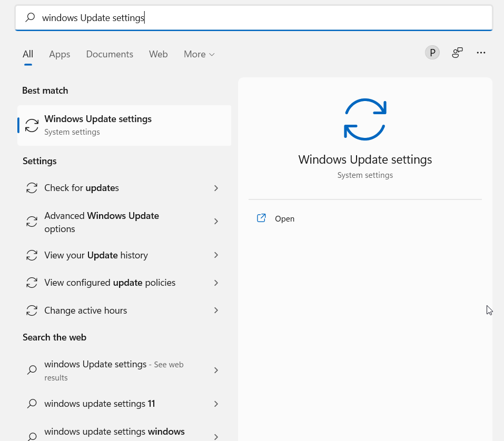Click sync icon beside Advanced Windows Update options
The image size is (504, 441).
click(32, 222)
